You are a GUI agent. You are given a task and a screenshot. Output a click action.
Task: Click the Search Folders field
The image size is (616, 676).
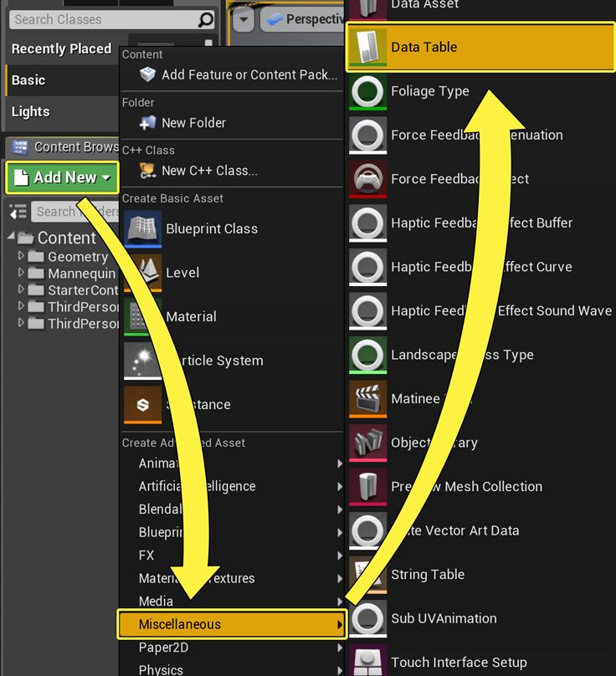click(x=75, y=212)
